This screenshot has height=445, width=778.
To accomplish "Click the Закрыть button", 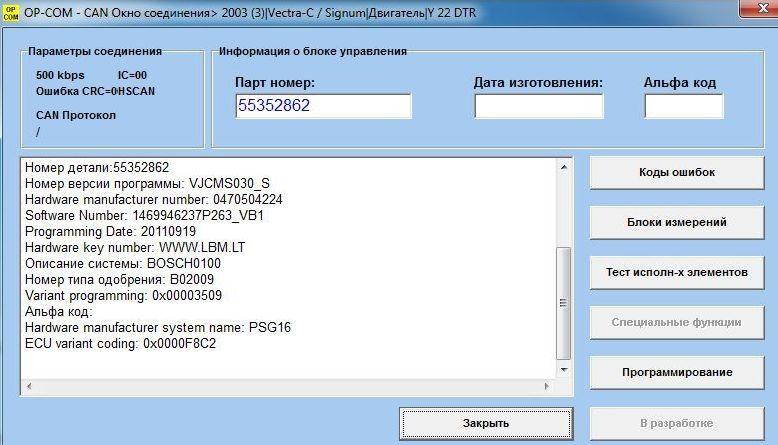I will coord(486,424).
